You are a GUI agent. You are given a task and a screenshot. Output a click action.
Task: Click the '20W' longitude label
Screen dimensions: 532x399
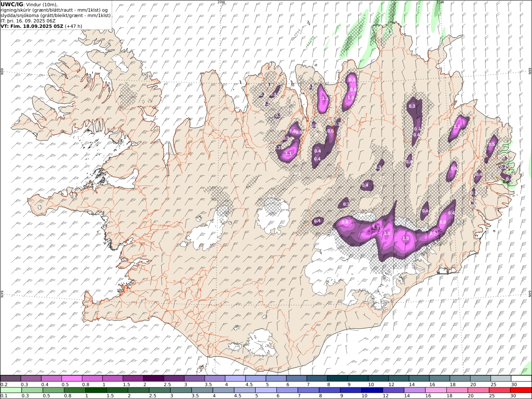pos(221,2)
